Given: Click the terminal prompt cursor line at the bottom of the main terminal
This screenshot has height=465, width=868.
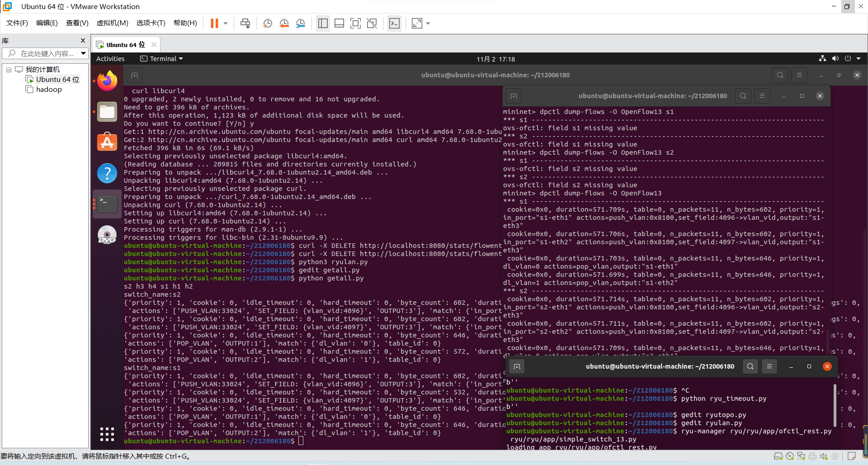Looking at the screenshot, I should click(x=301, y=441).
